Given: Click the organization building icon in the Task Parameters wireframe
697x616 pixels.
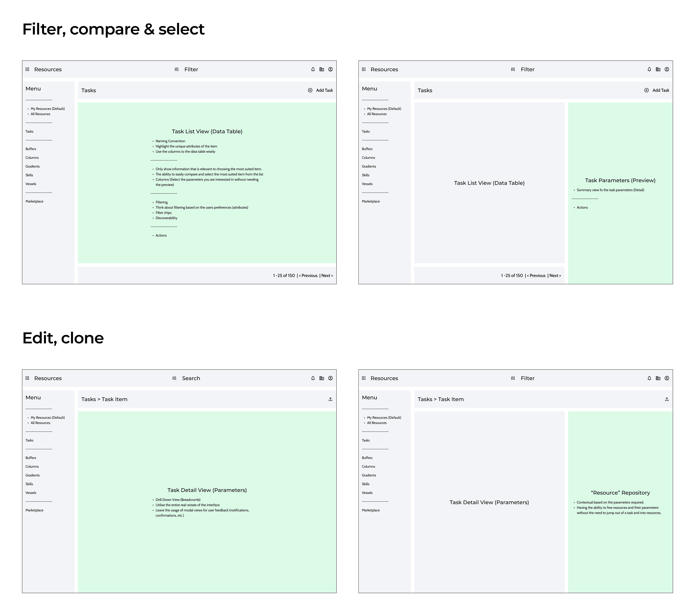Looking at the screenshot, I should tap(658, 69).
